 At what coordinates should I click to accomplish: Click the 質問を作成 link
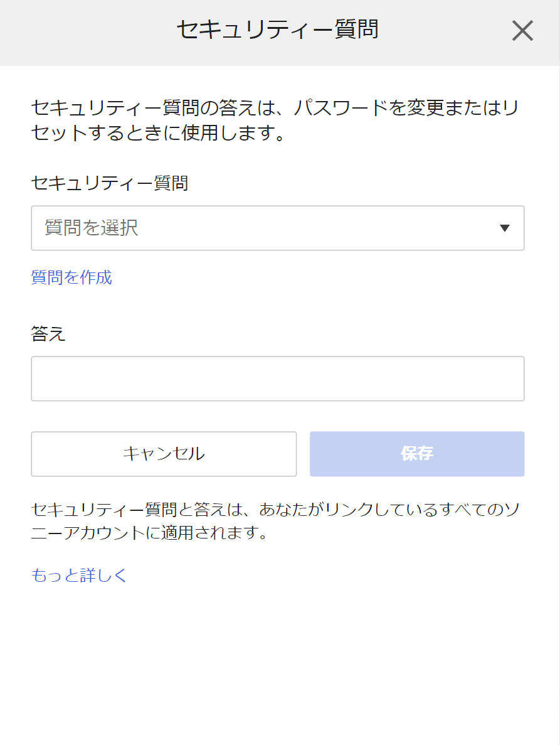[x=71, y=277]
